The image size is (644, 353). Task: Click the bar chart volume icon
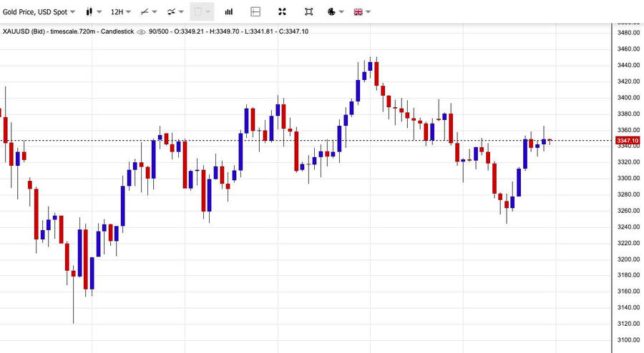point(229,12)
